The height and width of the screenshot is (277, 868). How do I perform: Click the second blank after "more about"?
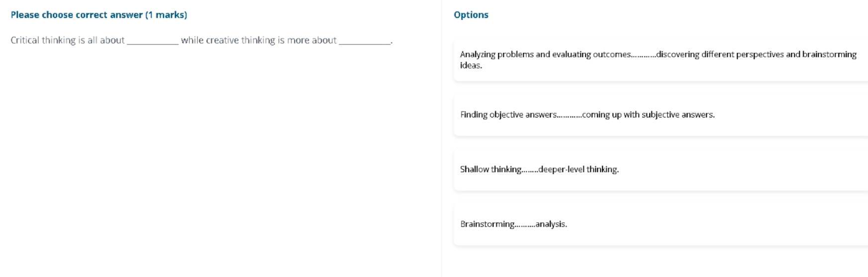point(365,41)
